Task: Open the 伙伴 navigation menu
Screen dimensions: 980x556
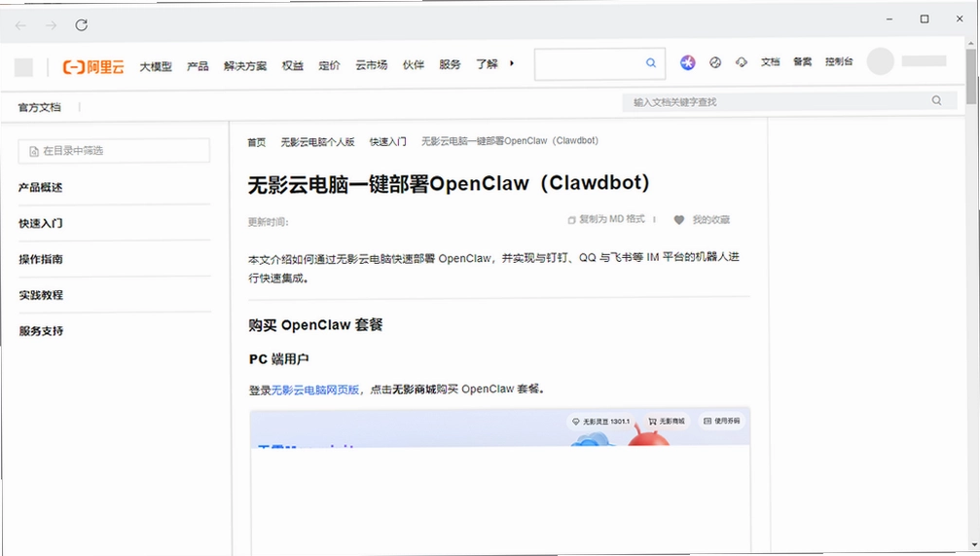Action: [414, 65]
